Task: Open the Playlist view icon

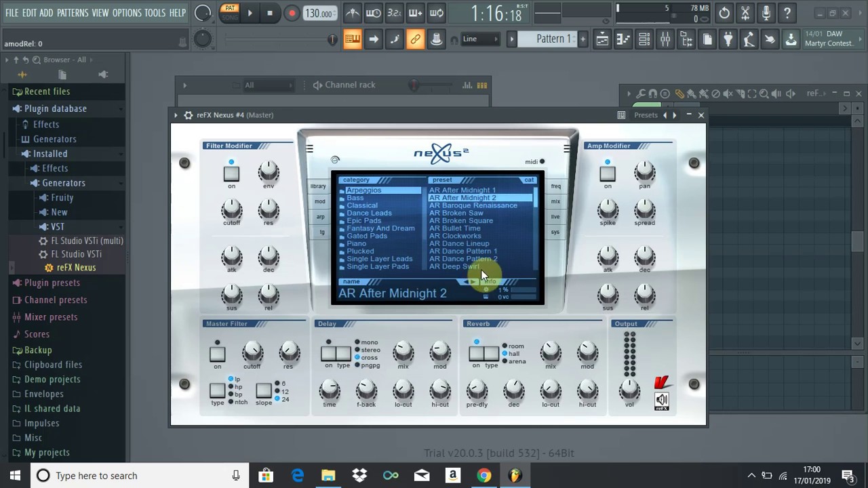Action: point(602,39)
